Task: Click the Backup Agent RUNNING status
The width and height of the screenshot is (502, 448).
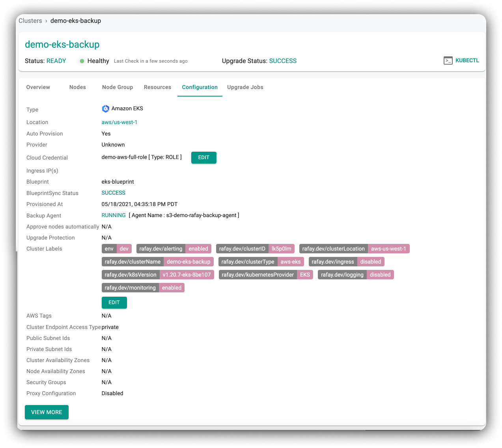Action: pyautogui.click(x=114, y=215)
